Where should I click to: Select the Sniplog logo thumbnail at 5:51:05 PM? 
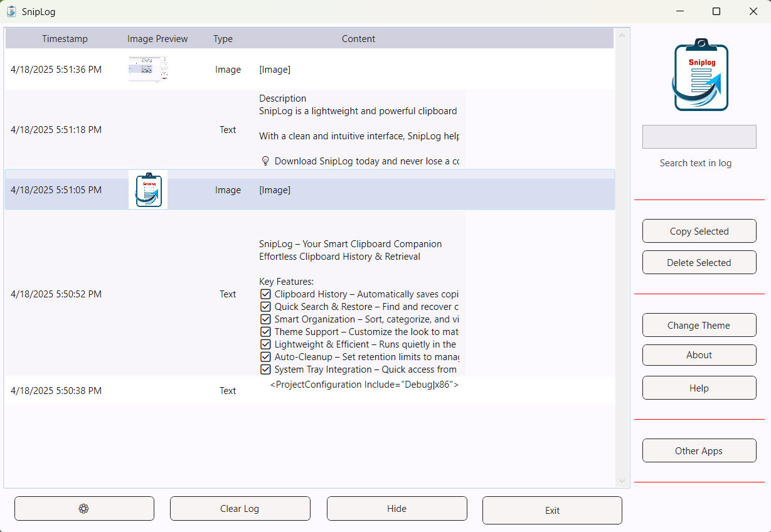pyautogui.click(x=148, y=189)
